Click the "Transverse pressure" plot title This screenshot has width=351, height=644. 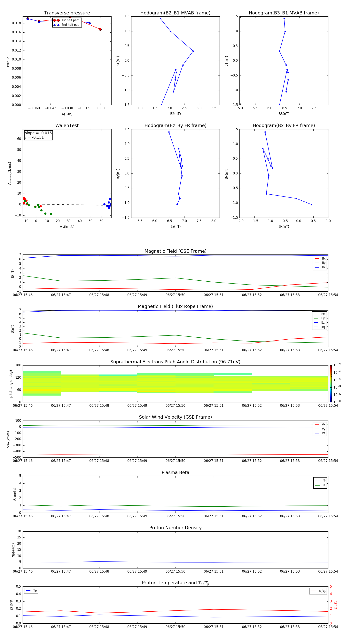tap(67, 13)
